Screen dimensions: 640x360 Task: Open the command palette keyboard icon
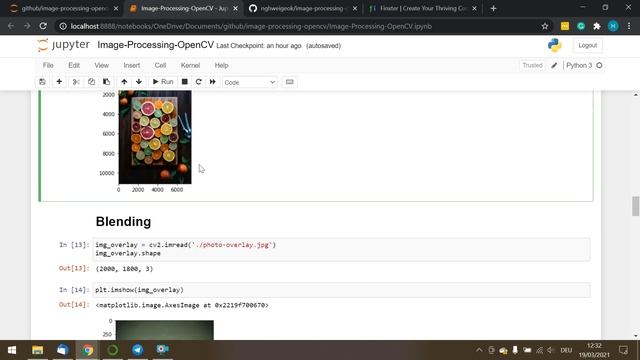(x=289, y=82)
